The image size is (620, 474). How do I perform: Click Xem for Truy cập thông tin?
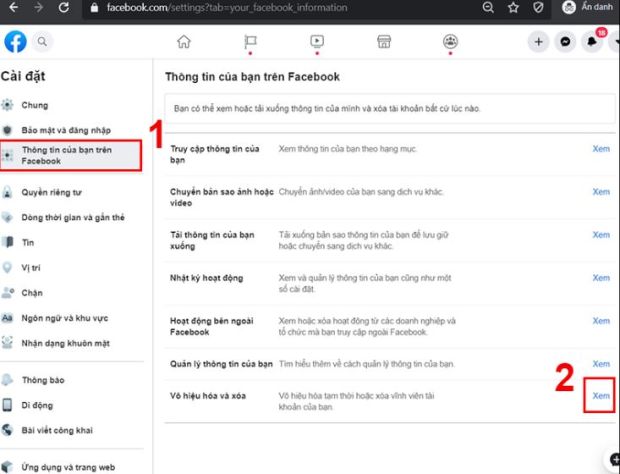(601, 149)
